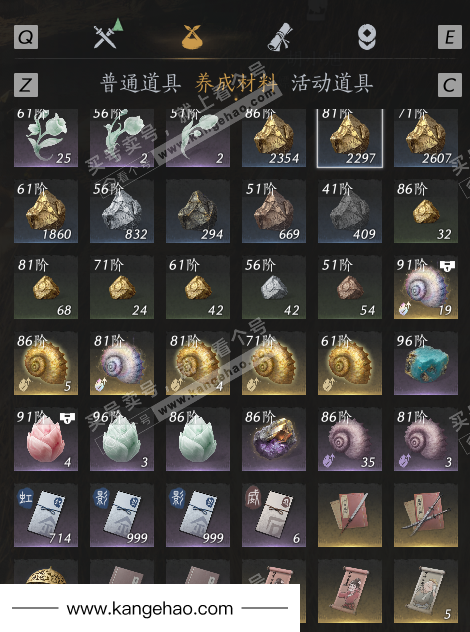Click the Z key sub-tab button
This screenshot has height=632, width=470.
[26, 85]
